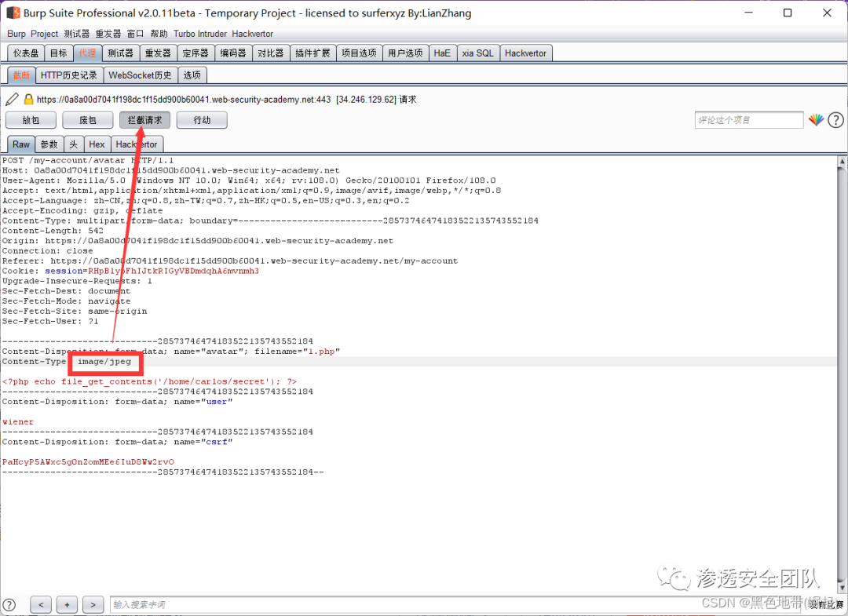Click the csrf token value PaHcyP5AWxc5gOnZomMEe6IuD8Ww2rvO

click(88, 462)
